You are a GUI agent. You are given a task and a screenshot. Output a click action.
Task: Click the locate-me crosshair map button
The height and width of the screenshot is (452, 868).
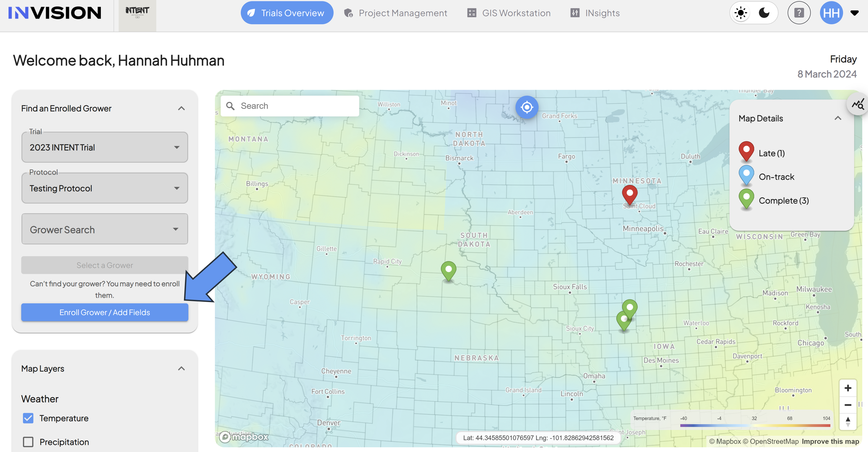click(x=527, y=107)
